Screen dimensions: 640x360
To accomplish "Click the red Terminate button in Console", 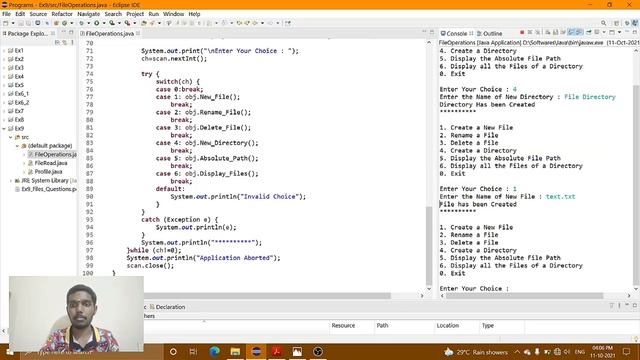I will (x=522, y=33).
